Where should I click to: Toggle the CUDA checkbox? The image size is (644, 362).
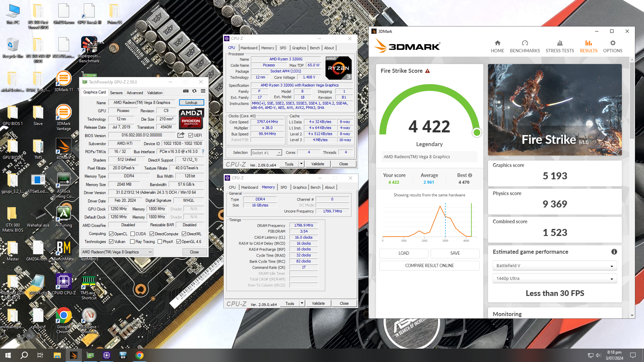pyautogui.click(x=132, y=234)
